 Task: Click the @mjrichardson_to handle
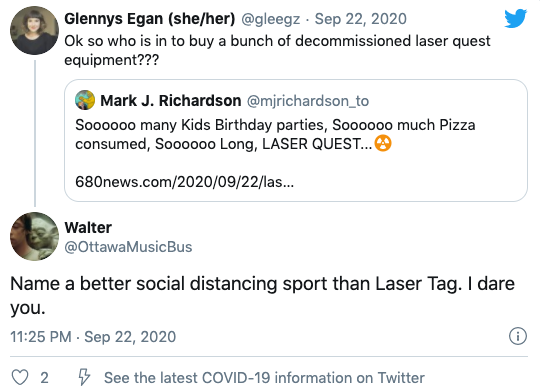(308, 101)
